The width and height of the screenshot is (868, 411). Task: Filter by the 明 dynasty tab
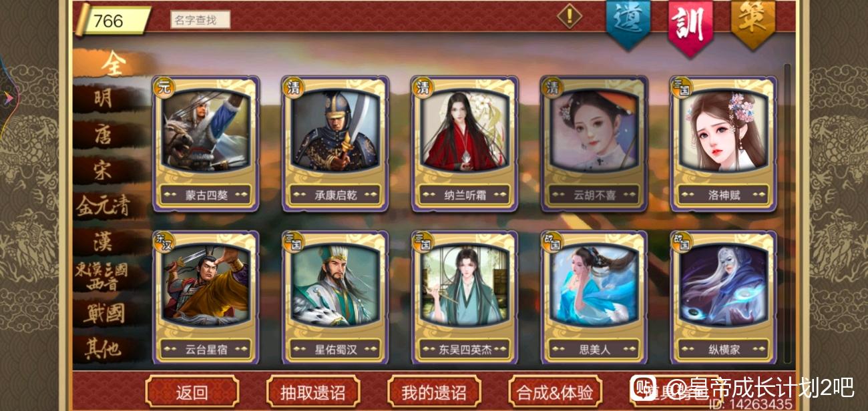click(103, 99)
